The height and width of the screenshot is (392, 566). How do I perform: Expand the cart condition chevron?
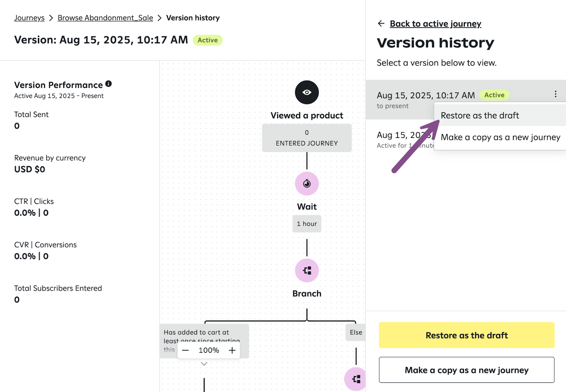coord(204,364)
